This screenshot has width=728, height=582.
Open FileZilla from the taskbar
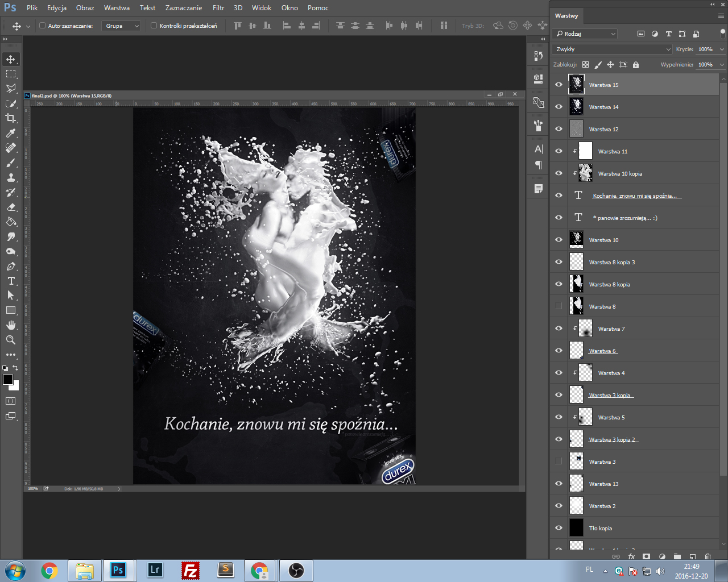point(191,570)
